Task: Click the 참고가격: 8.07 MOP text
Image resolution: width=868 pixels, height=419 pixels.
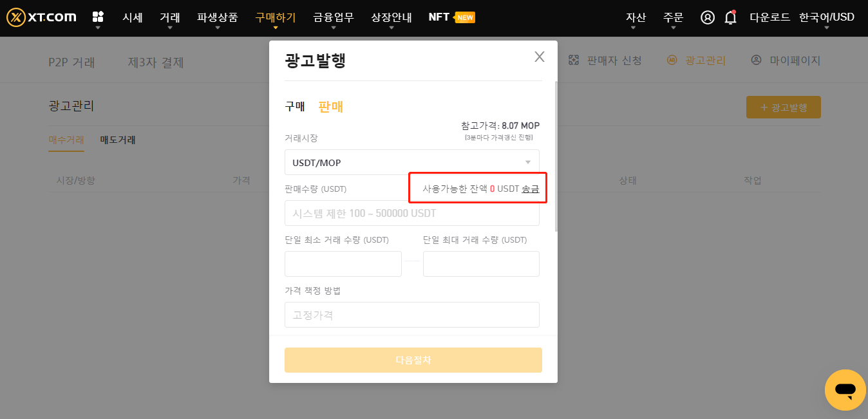Action: pos(500,126)
